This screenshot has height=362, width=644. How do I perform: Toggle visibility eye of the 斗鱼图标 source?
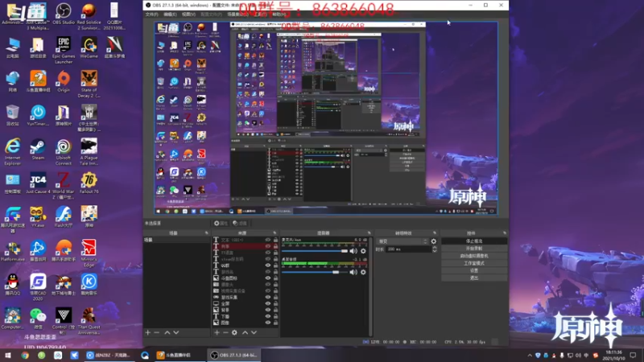(268, 278)
